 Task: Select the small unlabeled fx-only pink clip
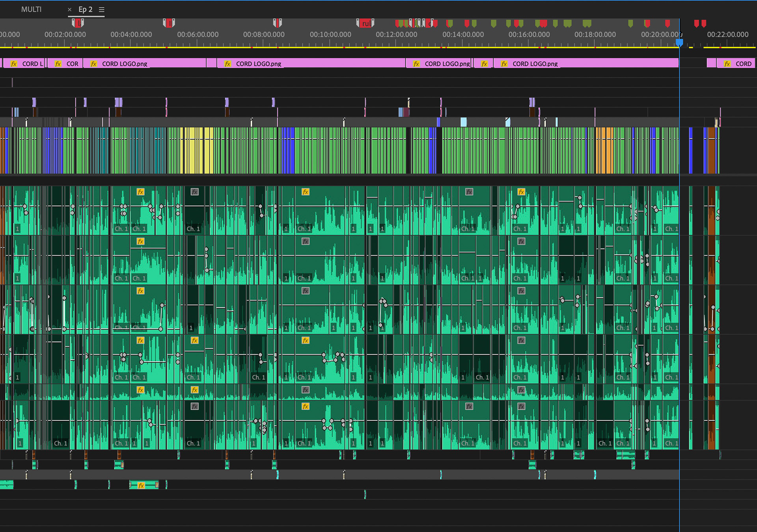tap(484, 63)
